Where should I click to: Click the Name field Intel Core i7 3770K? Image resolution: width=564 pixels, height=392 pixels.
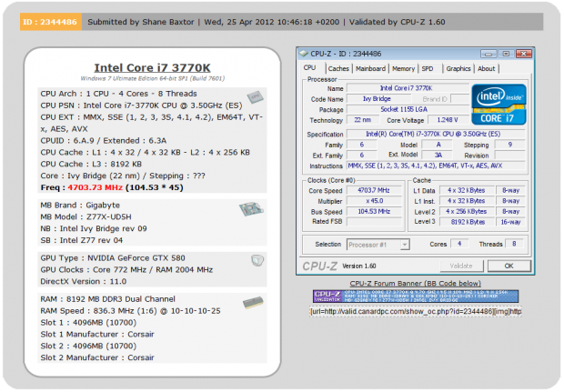click(x=408, y=88)
